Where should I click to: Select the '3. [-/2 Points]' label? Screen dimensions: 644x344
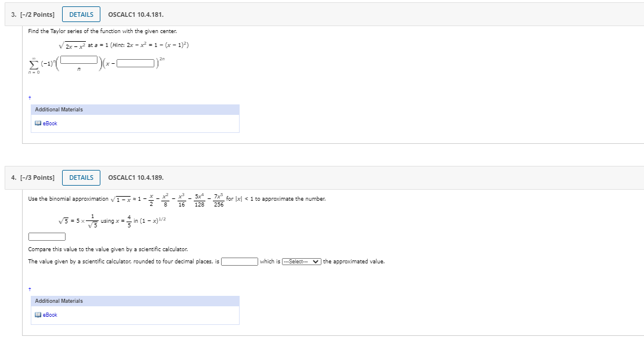[33, 15]
